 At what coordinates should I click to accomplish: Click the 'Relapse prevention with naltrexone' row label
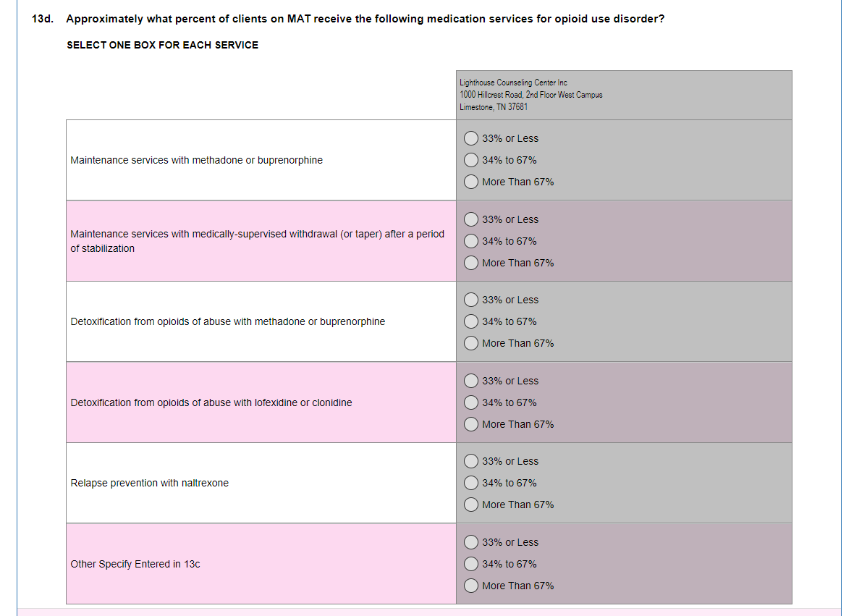pos(150,483)
